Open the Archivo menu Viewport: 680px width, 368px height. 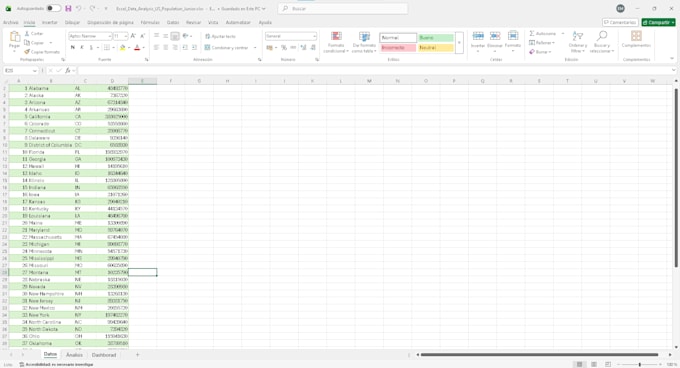10,23
